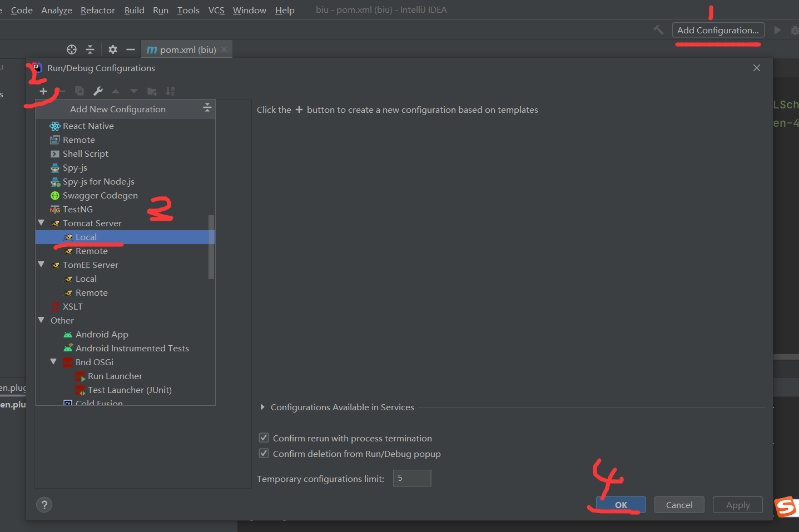
Task: Expand Configurations Available in Services
Action: [262, 407]
